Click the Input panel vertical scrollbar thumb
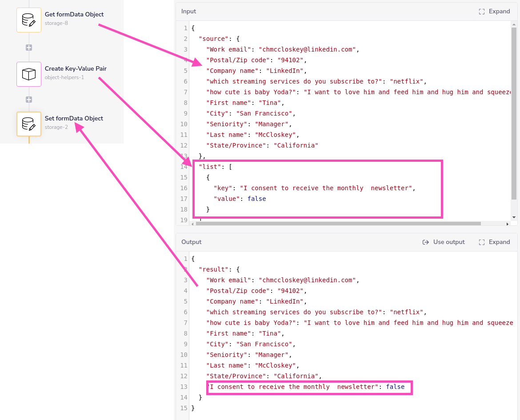Screen dimensions: 520x420 (514, 111)
